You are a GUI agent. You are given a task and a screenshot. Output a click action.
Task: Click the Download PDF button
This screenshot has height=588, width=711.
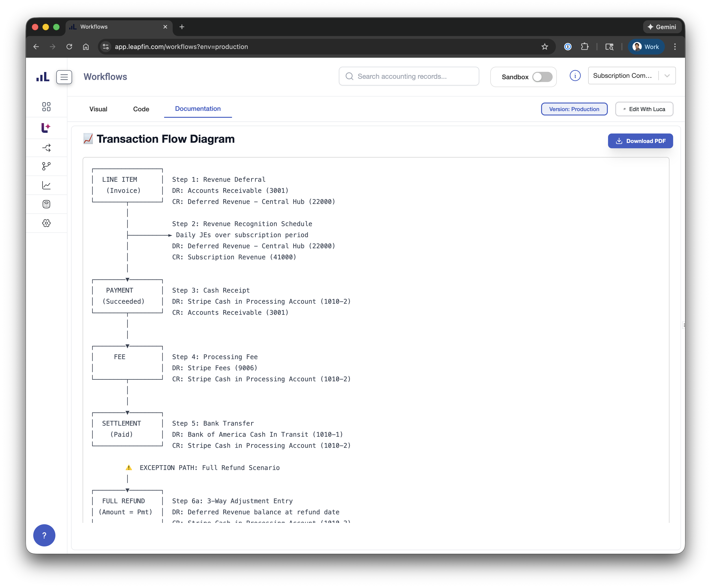[640, 141]
